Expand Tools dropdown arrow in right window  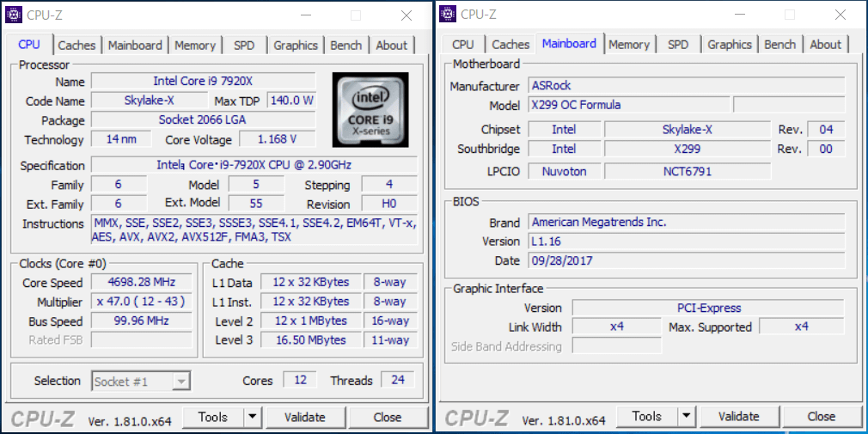click(687, 416)
